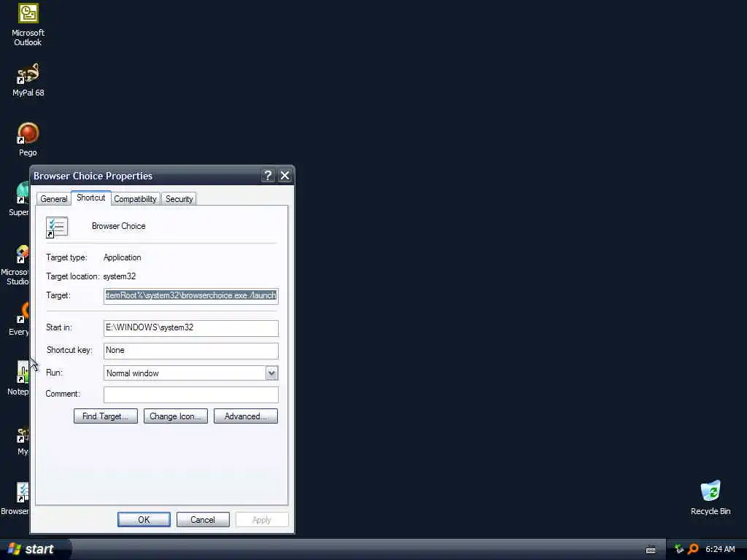Click the Change Icon button

pyautogui.click(x=175, y=416)
